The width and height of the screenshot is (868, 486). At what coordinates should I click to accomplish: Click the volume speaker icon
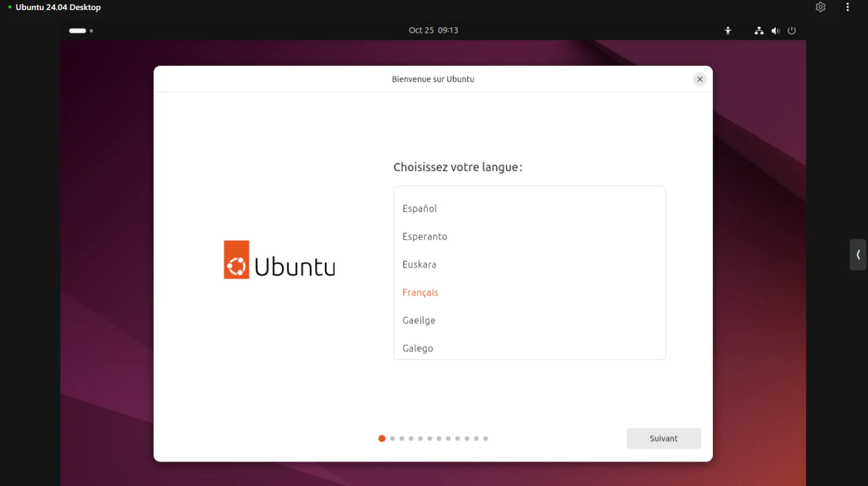(x=775, y=31)
